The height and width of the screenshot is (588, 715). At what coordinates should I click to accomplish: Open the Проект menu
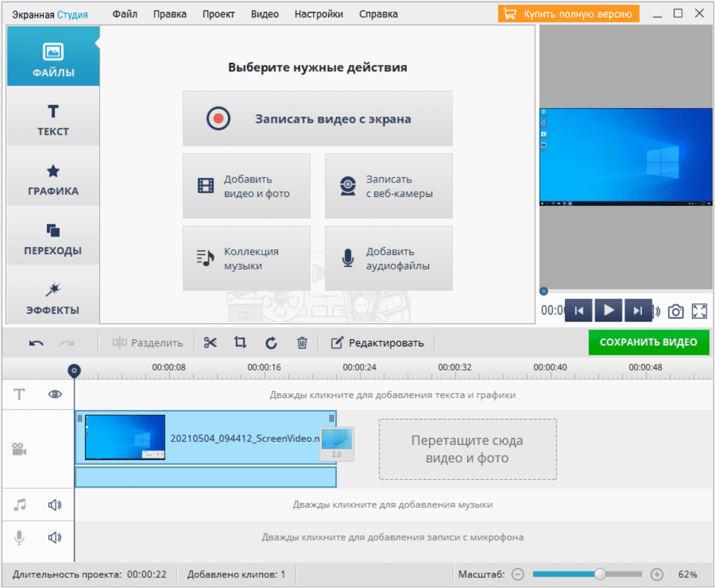tap(219, 14)
